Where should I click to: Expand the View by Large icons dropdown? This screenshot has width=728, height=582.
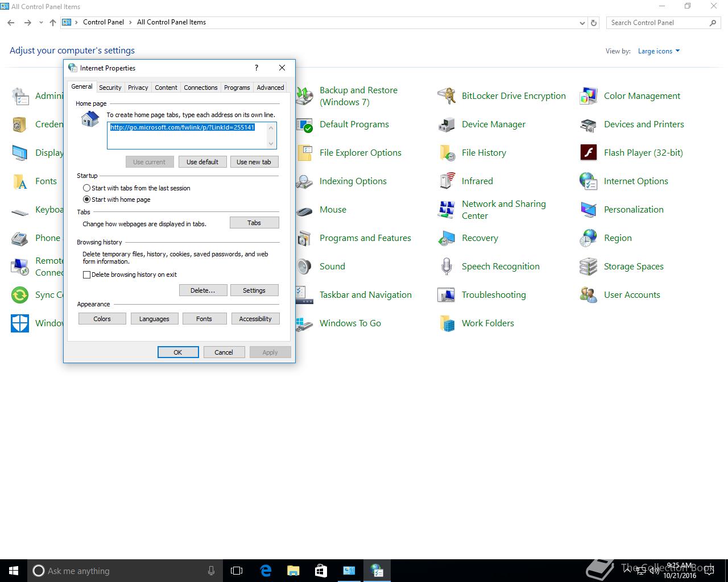659,51
